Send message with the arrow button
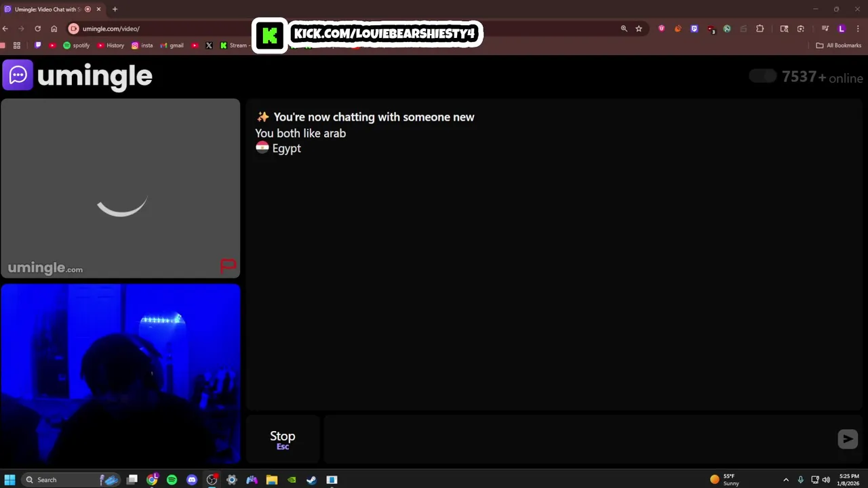The image size is (868, 488). (x=847, y=439)
